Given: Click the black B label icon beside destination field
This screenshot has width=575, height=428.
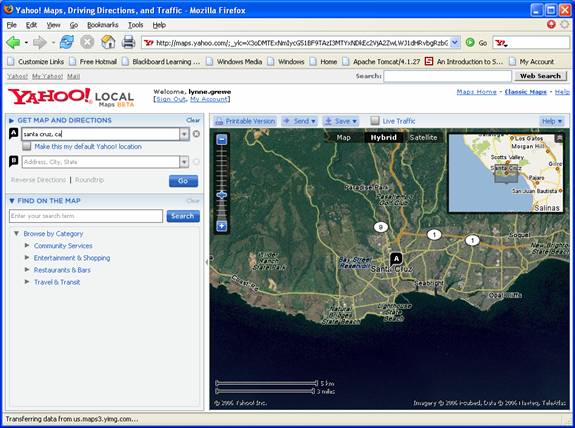Looking at the screenshot, I should click(13, 161).
